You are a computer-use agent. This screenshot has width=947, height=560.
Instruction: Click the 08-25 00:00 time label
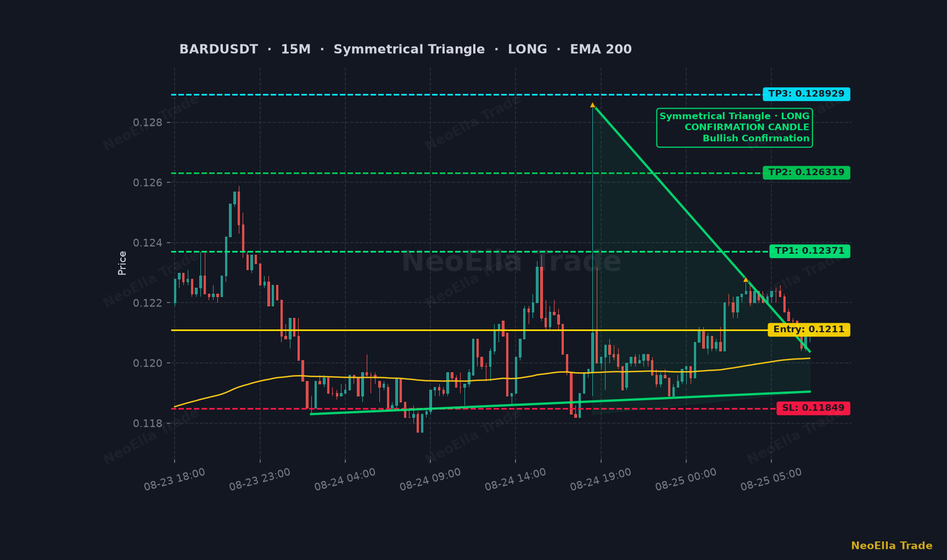click(x=686, y=479)
